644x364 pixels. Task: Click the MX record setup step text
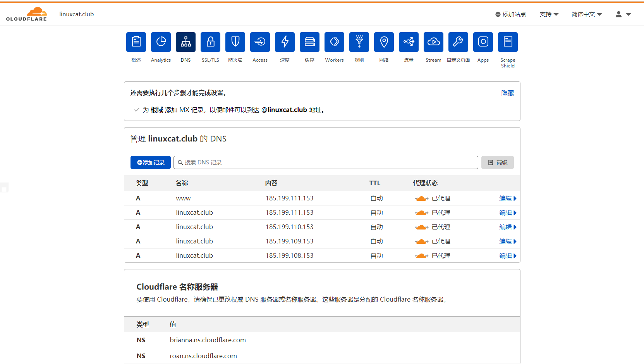click(234, 110)
